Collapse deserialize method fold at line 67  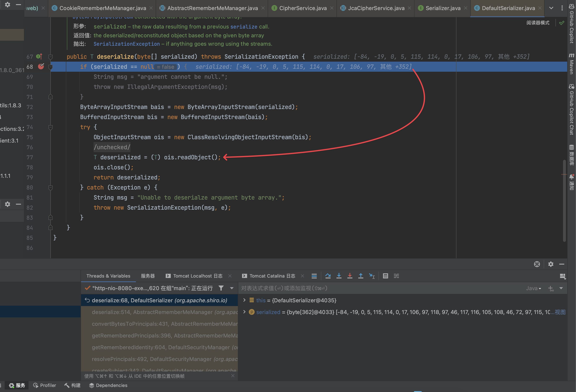click(x=51, y=57)
